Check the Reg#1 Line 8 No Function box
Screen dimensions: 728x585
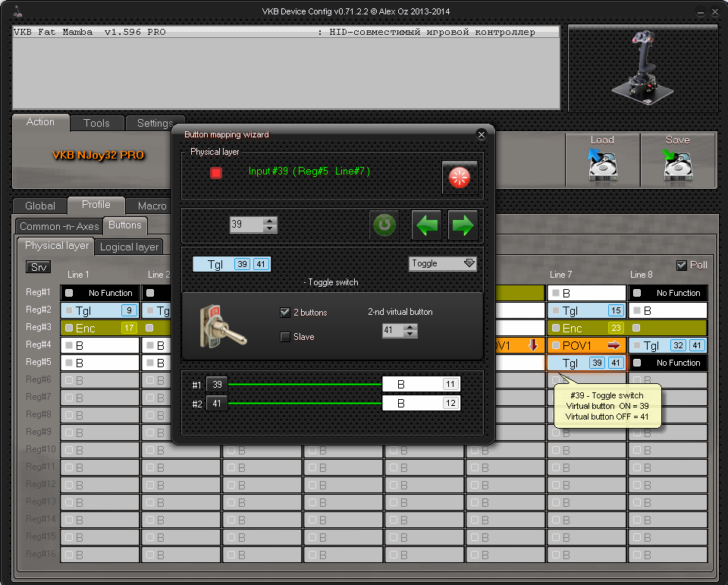(637, 293)
